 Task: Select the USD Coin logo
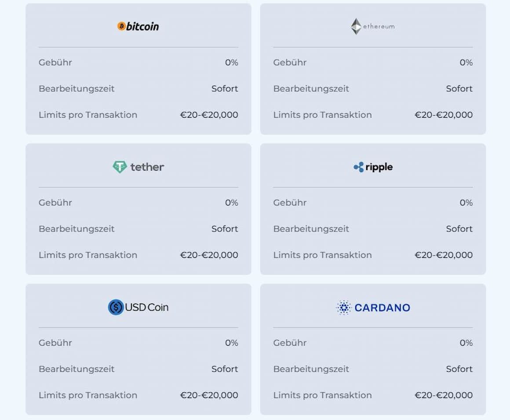tap(138, 307)
